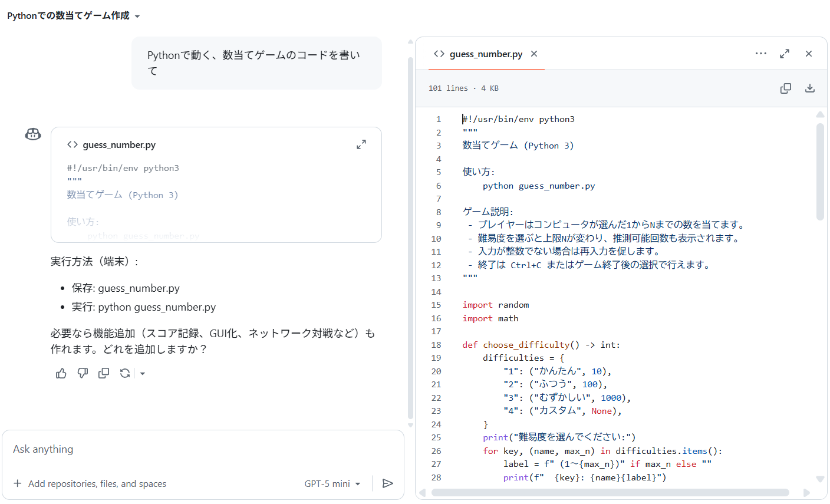
Task: Switch to the guess_number.py tab
Action: tap(485, 54)
